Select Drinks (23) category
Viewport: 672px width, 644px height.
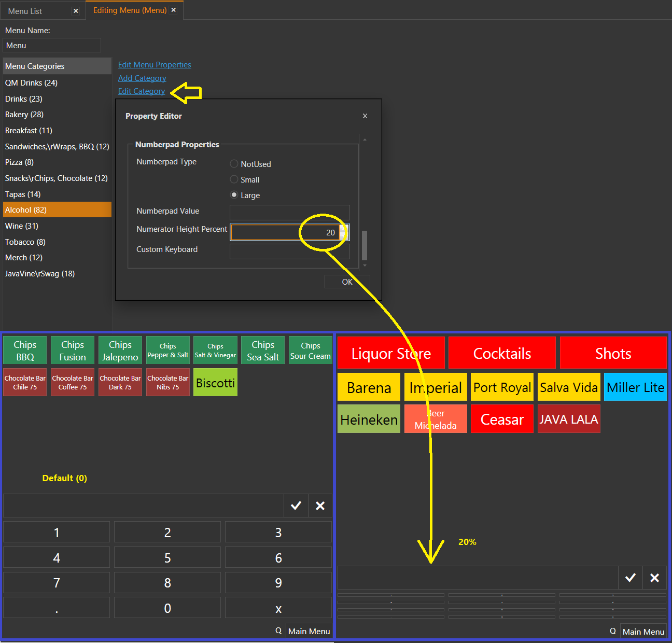pos(57,99)
